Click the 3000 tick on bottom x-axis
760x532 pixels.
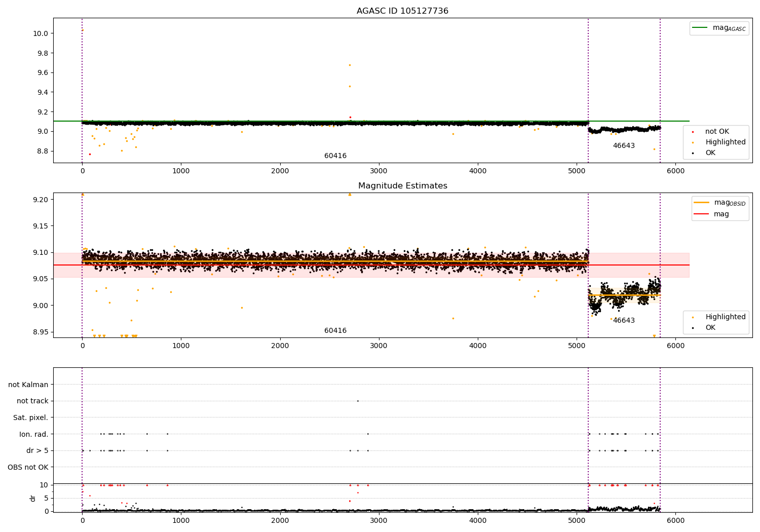point(379,520)
